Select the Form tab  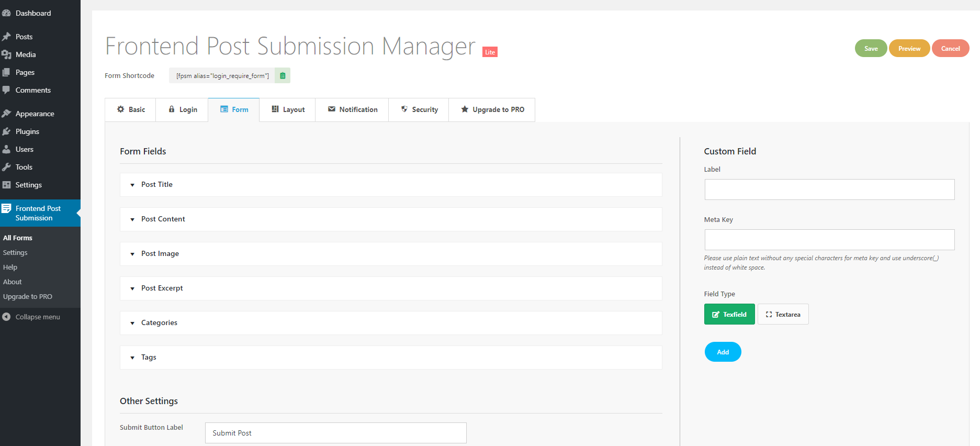click(x=234, y=110)
